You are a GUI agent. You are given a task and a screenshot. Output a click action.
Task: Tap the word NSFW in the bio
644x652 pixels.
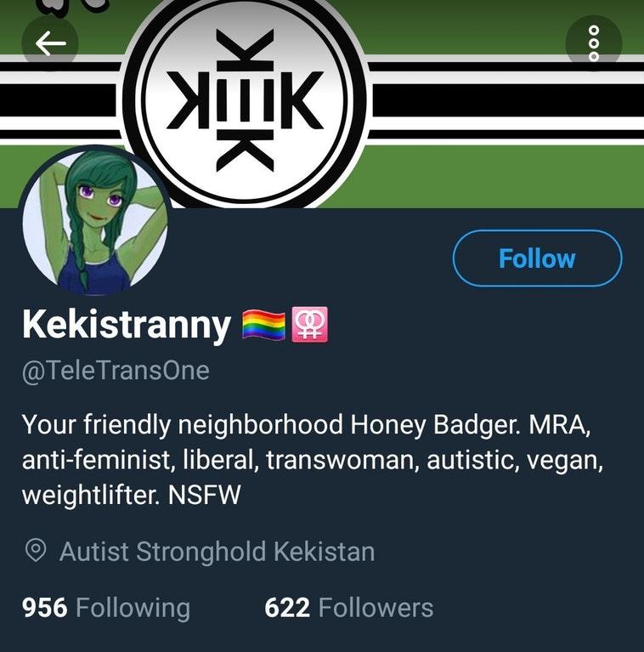coord(205,495)
